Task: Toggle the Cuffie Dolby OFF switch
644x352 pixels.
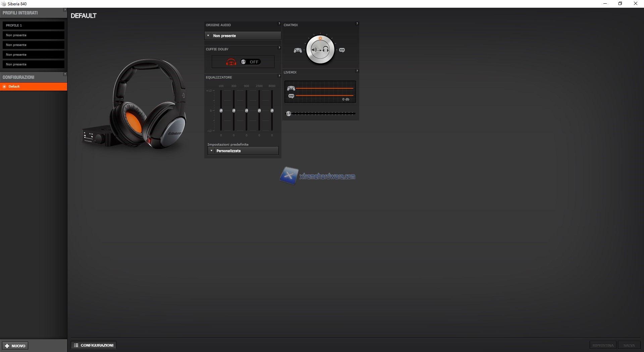Action: click(250, 62)
